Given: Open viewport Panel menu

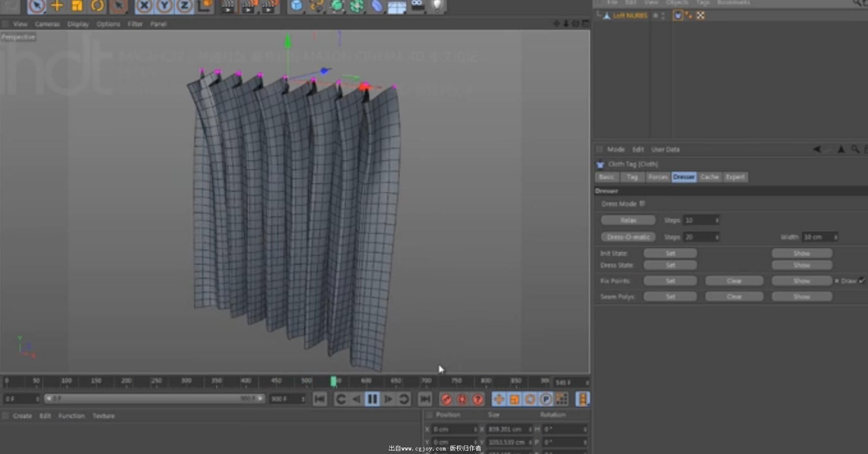Looking at the screenshot, I should pos(158,24).
